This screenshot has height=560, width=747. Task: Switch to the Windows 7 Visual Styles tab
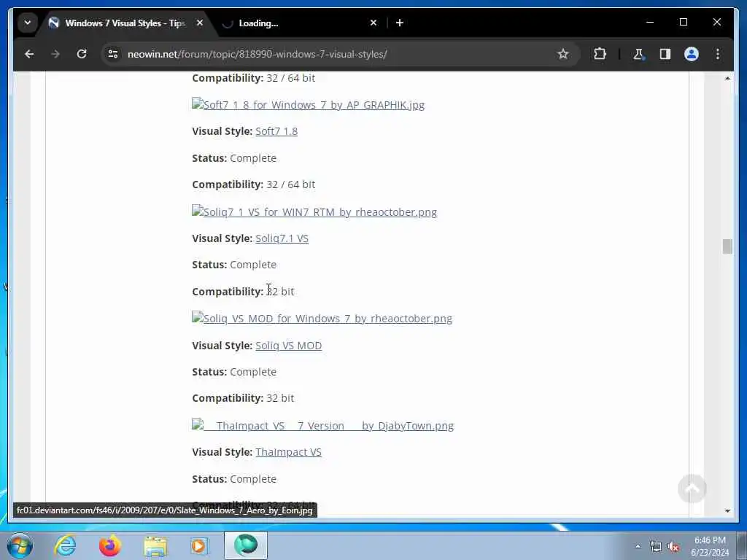[125, 23]
